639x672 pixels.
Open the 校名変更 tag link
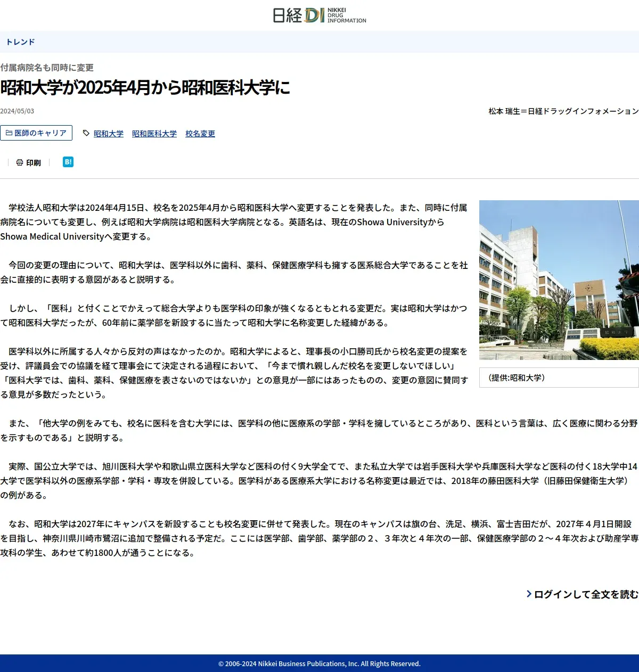(x=200, y=134)
